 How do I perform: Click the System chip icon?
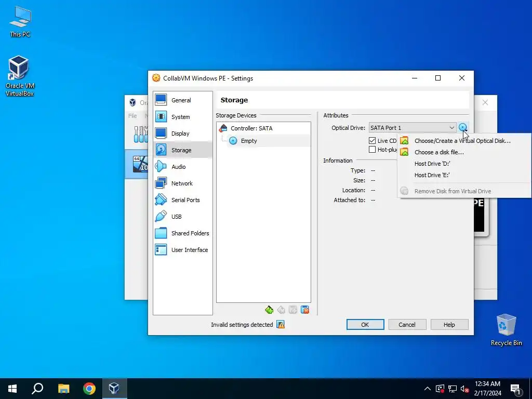(x=161, y=116)
